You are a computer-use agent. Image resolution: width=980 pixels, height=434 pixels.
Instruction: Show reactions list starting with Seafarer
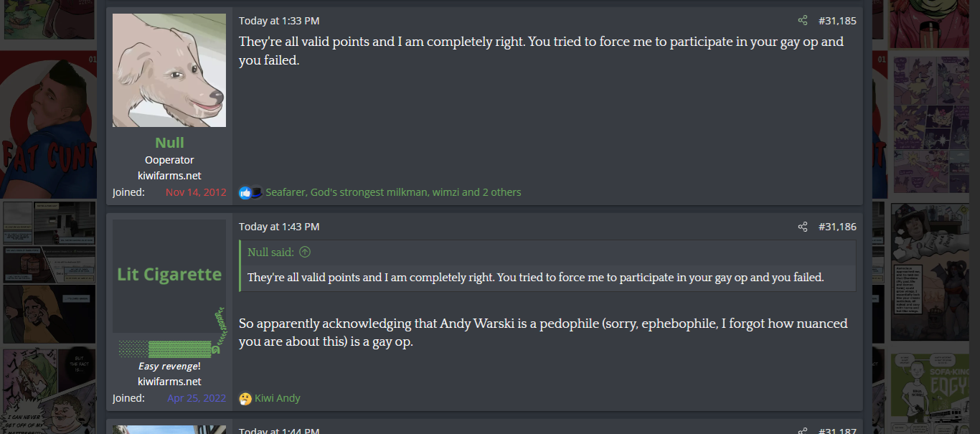(393, 192)
